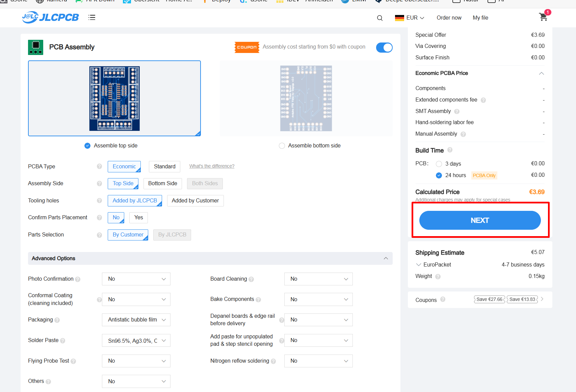The width and height of the screenshot is (576, 392).
Task: Open the Order now menu
Action: coord(449,18)
